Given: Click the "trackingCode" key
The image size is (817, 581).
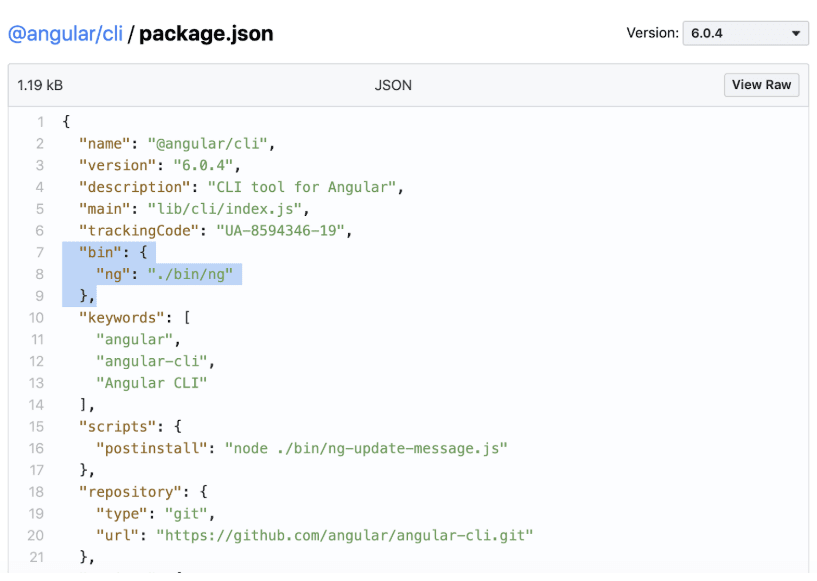Looking at the screenshot, I should [x=139, y=231].
